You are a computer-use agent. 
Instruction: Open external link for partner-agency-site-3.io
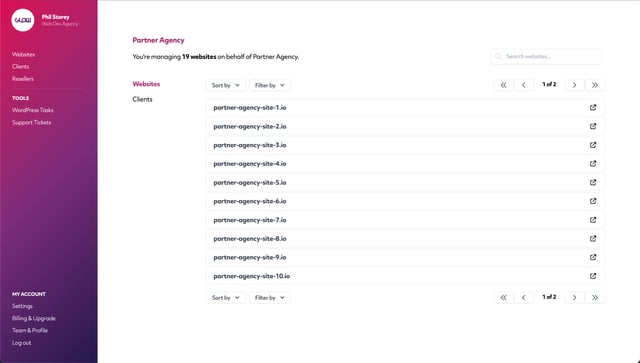(x=593, y=145)
